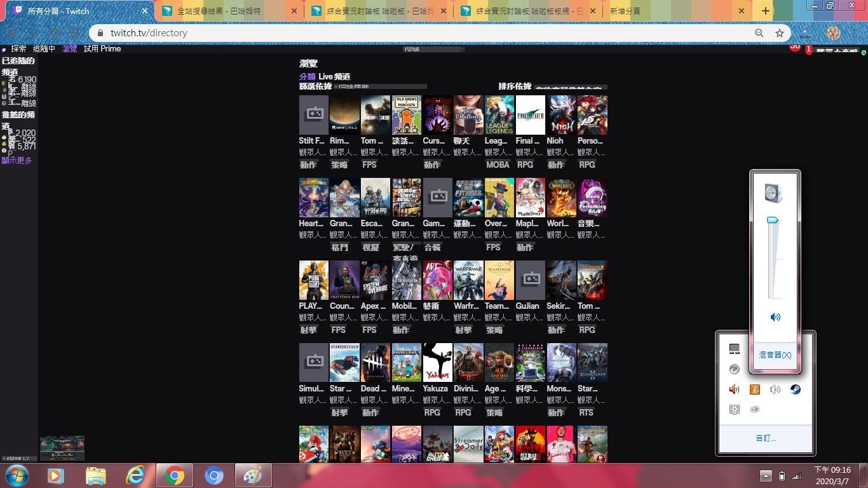The height and width of the screenshot is (488, 868).
Task: Open the Teamfight Tactics cover
Action: [x=499, y=280]
